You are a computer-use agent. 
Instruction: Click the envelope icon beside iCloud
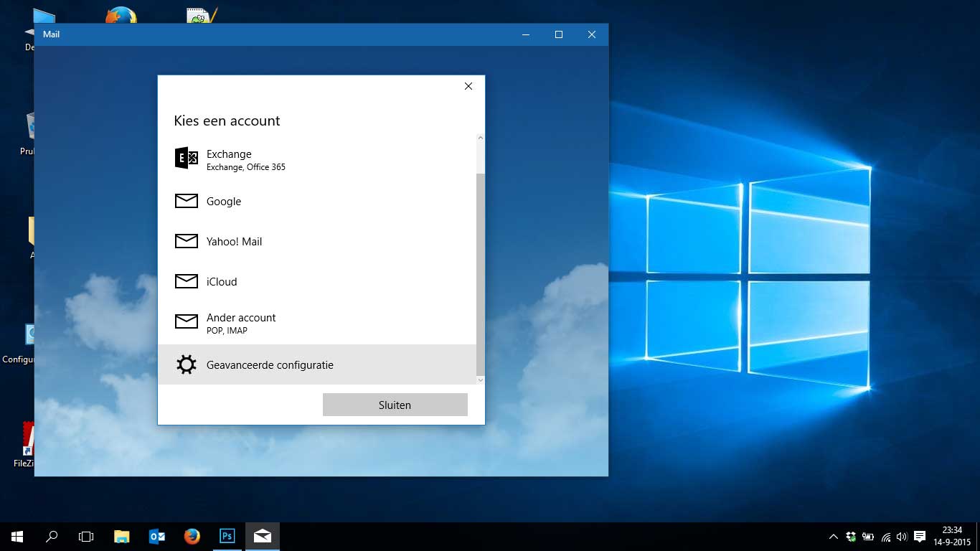click(x=187, y=281)
